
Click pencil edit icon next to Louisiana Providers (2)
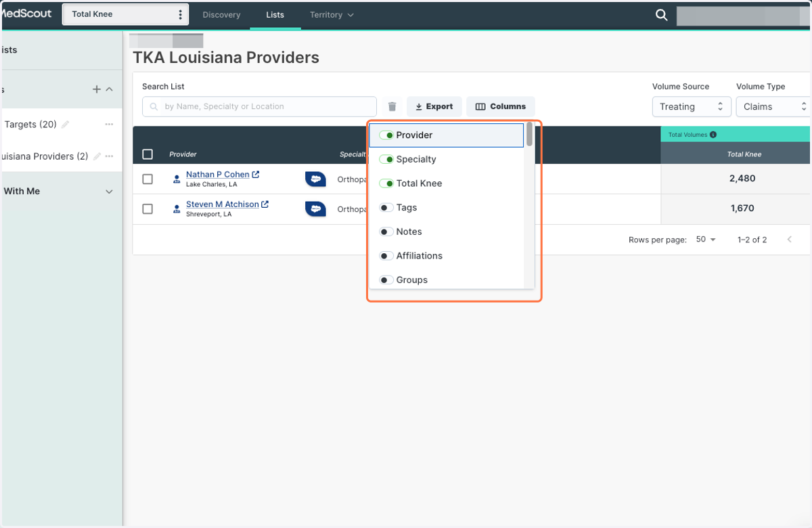point(97,156)
